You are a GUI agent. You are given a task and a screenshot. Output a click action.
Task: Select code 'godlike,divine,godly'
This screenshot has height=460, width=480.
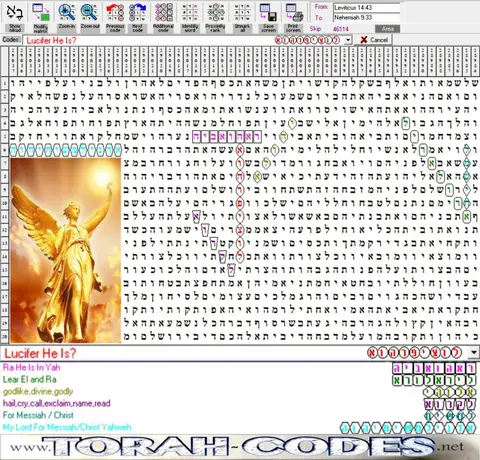38,391
